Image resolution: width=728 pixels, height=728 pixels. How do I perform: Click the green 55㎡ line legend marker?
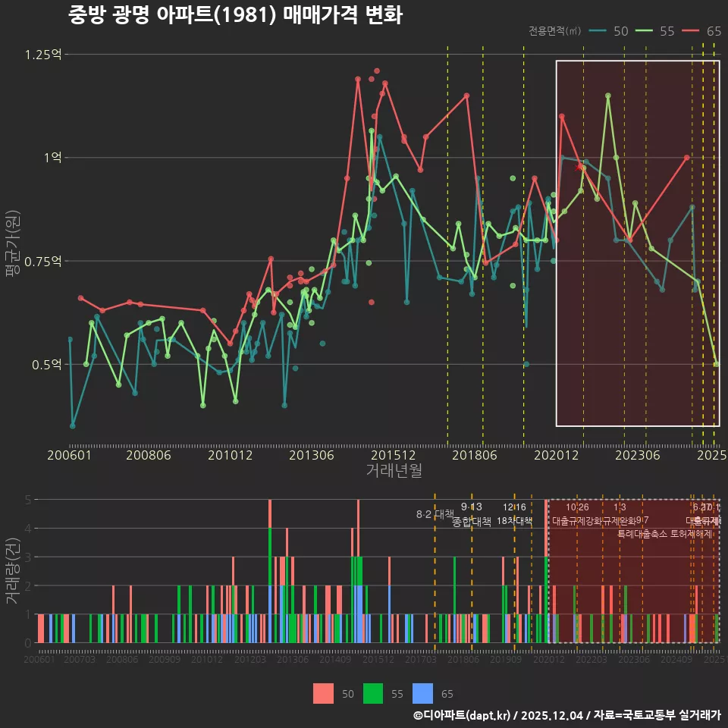coord(645,31)
